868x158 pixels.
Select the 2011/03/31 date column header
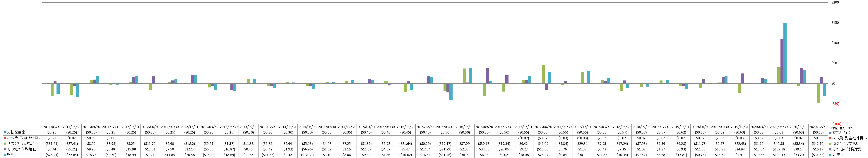click(52, 127)
